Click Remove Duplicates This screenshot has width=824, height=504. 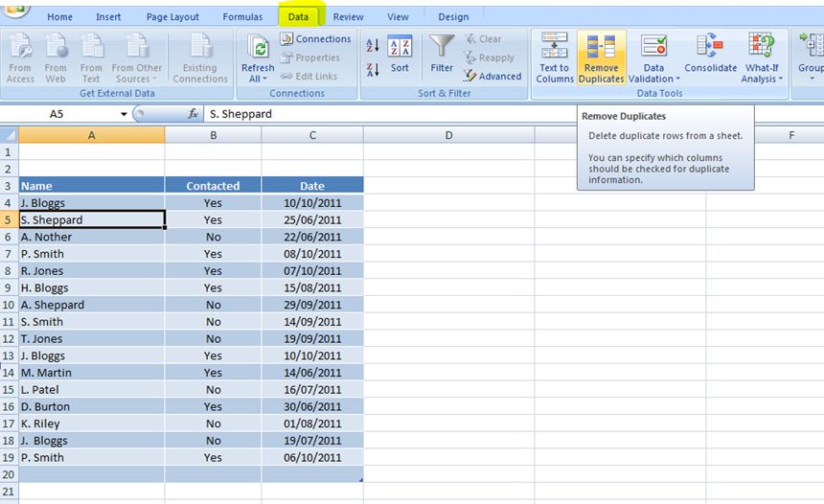click(601, 57)
